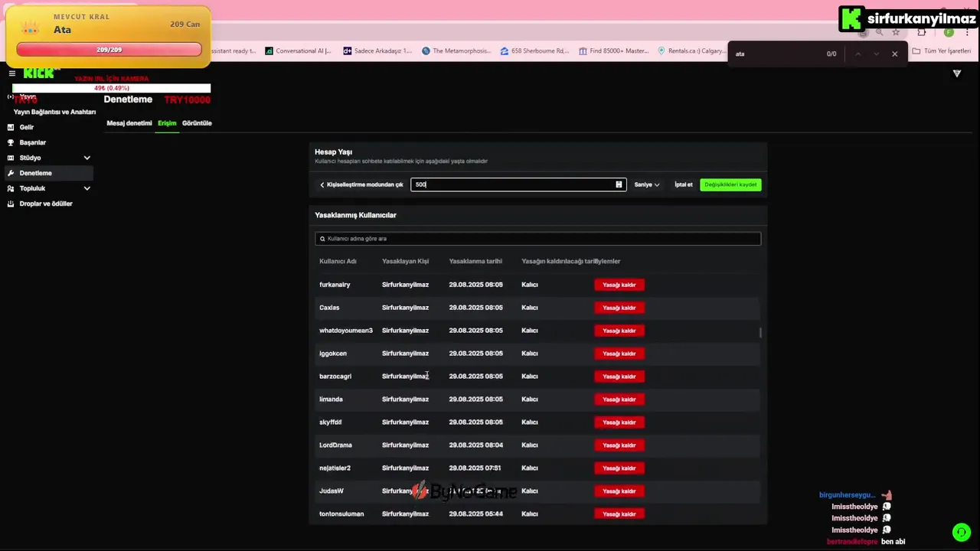Click date 29.08.2025 08:04 for LordDrama
This screenshot has width=980, height=551.
click(475, 445)
